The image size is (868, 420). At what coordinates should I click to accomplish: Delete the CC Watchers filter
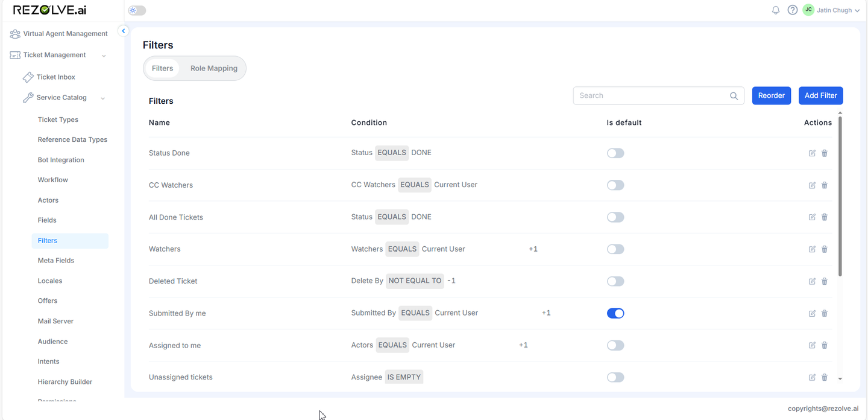click(825, 185)
